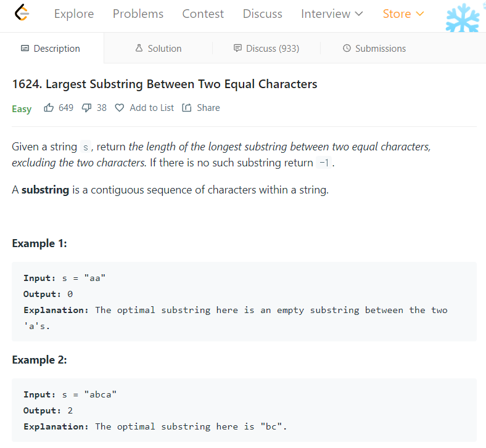Click the Output: 0 line
The height and width of the screenshot is (448, 486).
48,294
